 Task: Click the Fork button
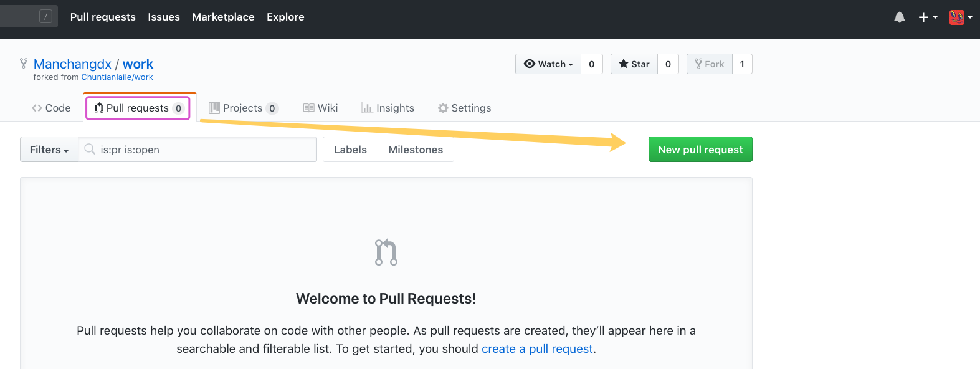coord(710,64)
